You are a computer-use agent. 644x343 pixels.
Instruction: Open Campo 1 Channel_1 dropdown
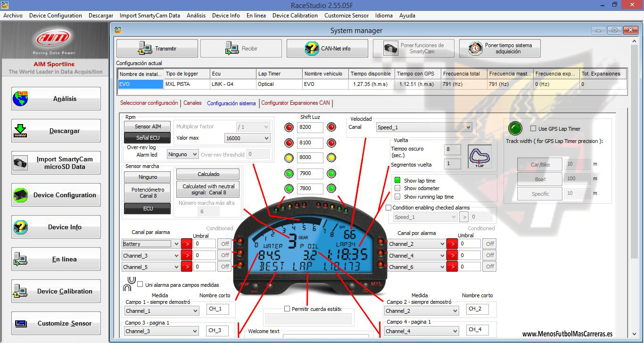point(162,311)
